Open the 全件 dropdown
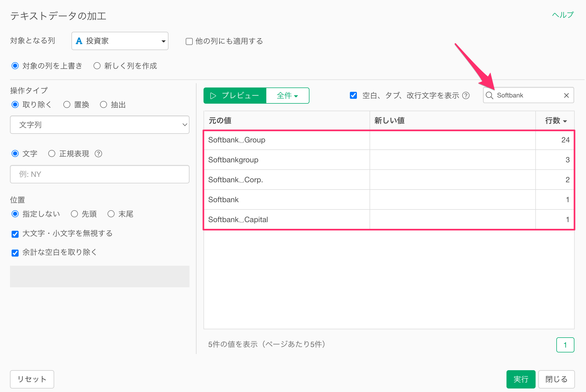586x392 pixels. pos(288,96)
